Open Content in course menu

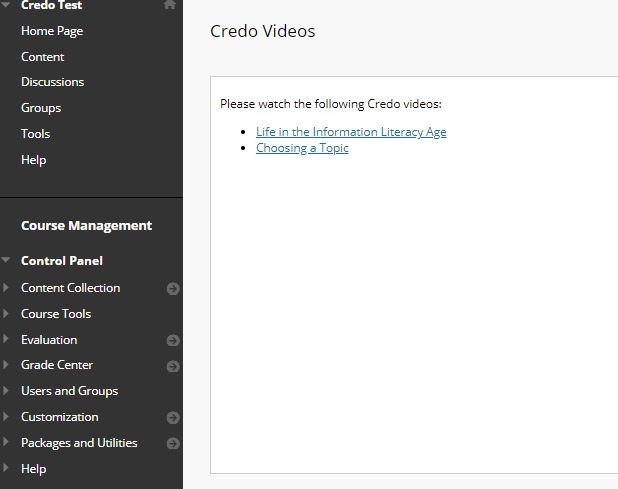(x=43, y=57)
